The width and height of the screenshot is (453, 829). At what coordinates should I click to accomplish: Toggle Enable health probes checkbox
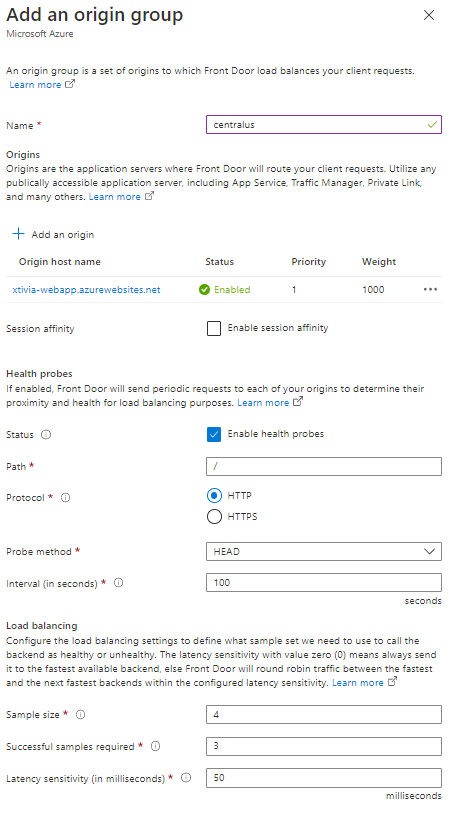[x=214, y=435]
